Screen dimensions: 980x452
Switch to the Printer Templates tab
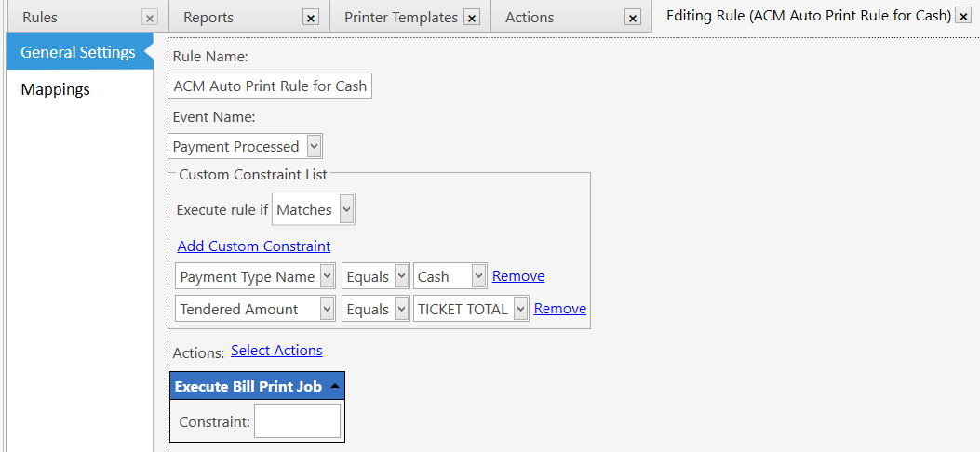(400, 18)
